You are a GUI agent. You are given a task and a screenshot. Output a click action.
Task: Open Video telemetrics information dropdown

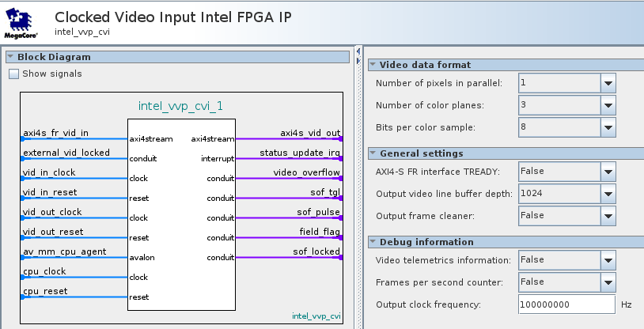pyautogui.click(x=608, y=260)
